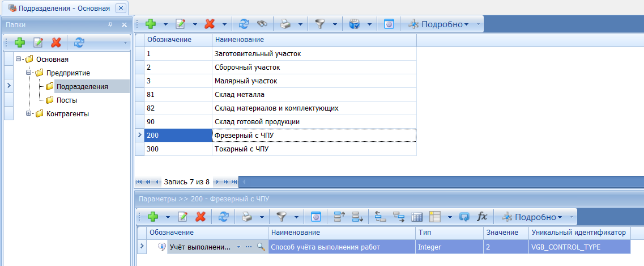This screenshot has height=266, width=644.
Task: Click the edit icon in the parameters toolbar
Action: click(183, 217)
